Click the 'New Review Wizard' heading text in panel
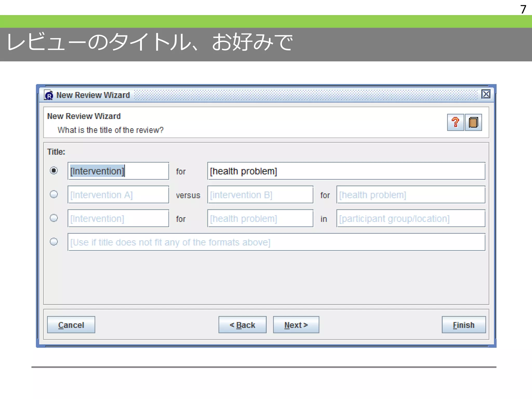 [84, 116]
